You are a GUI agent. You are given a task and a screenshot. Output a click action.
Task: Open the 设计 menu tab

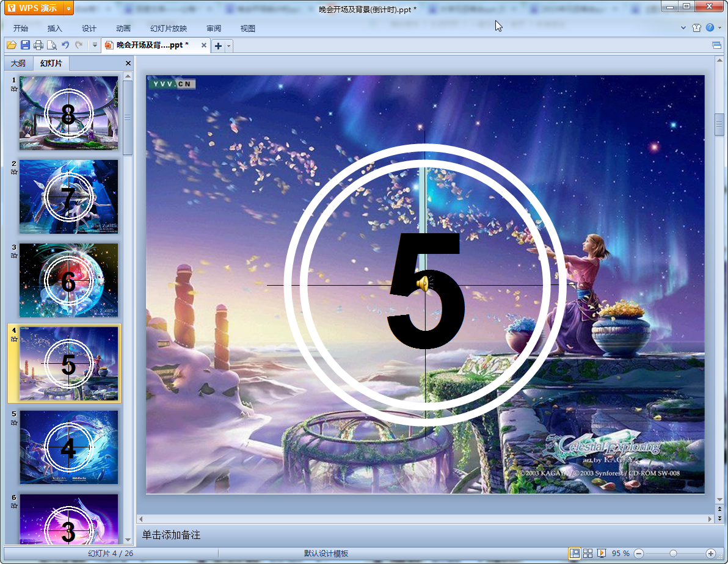click(x=89, y=28)
